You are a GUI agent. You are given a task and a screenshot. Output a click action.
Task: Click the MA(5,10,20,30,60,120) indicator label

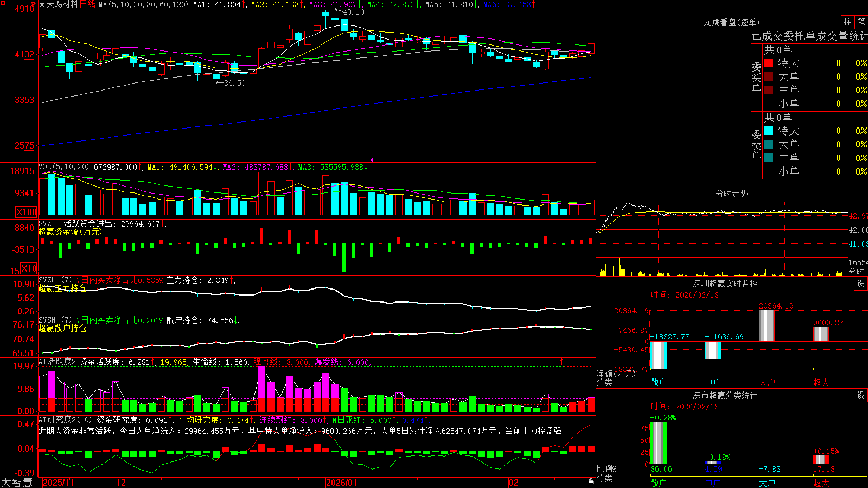[143, 4]
